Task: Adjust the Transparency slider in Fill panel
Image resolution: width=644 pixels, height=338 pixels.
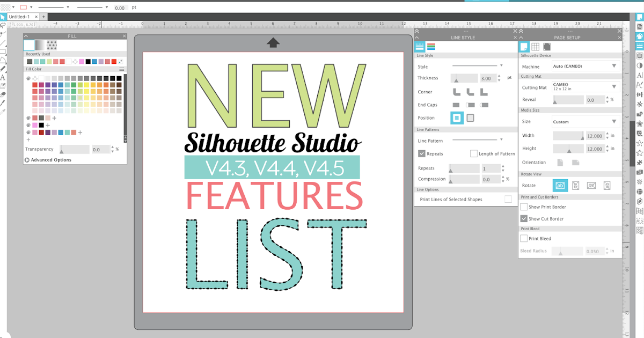Action: point(75,149)
